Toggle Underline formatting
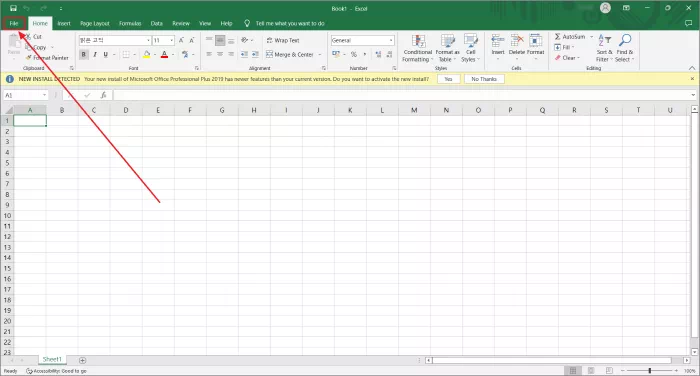 click(x=105, y=54)
